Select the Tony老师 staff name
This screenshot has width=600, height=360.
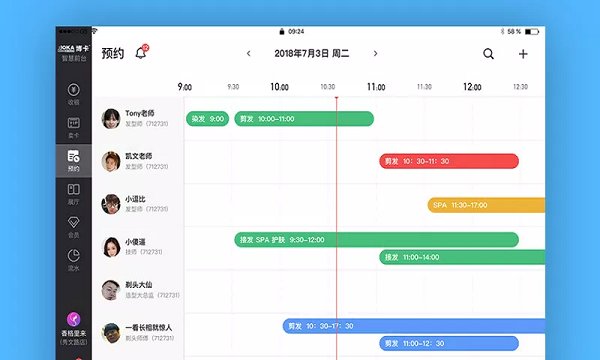(x=140, y=113)
